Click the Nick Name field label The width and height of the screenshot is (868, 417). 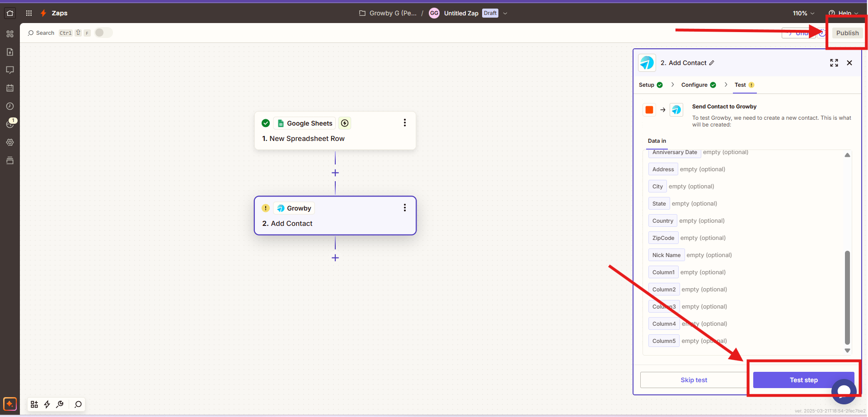(x=666, y=255)
